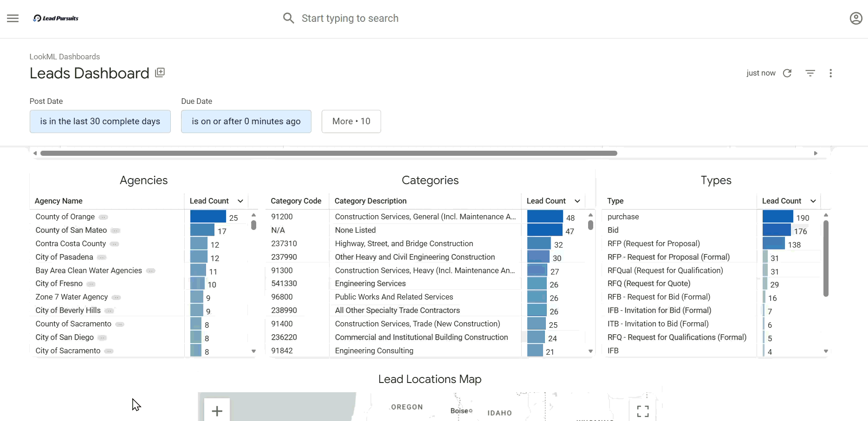868x421 pixels.
Task: Click the Type column header
Action: click(x=615, y=201)
